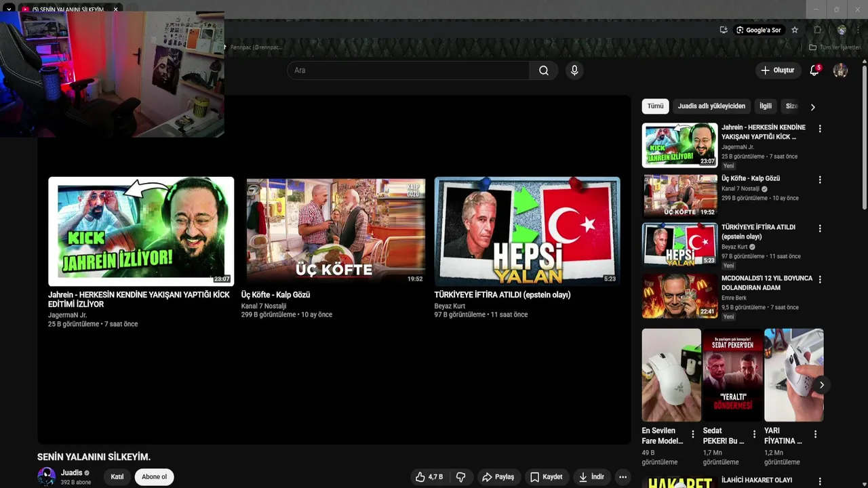Image resolution: width=868 pixels, height=488 pixels.
Task: Open options for YARI FİYATINA short
Action: pyautogui.click(x=815, y=434)
